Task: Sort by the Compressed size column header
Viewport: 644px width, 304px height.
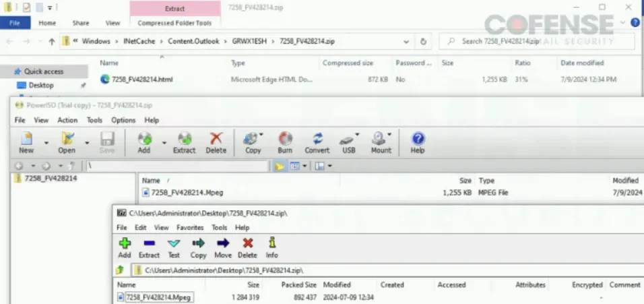Action: click(348, 63)
